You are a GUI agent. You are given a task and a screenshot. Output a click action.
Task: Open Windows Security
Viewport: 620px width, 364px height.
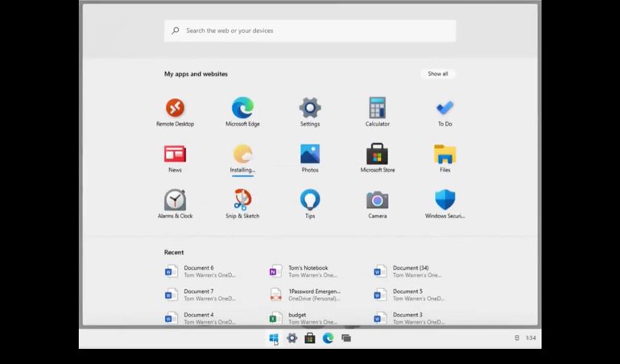pyautogui.click(x=444, y=200)
